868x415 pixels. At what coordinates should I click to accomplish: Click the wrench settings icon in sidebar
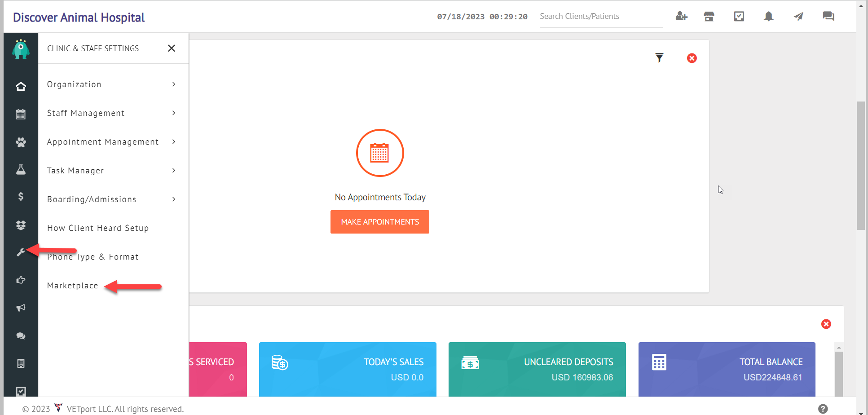coord(21,252)
